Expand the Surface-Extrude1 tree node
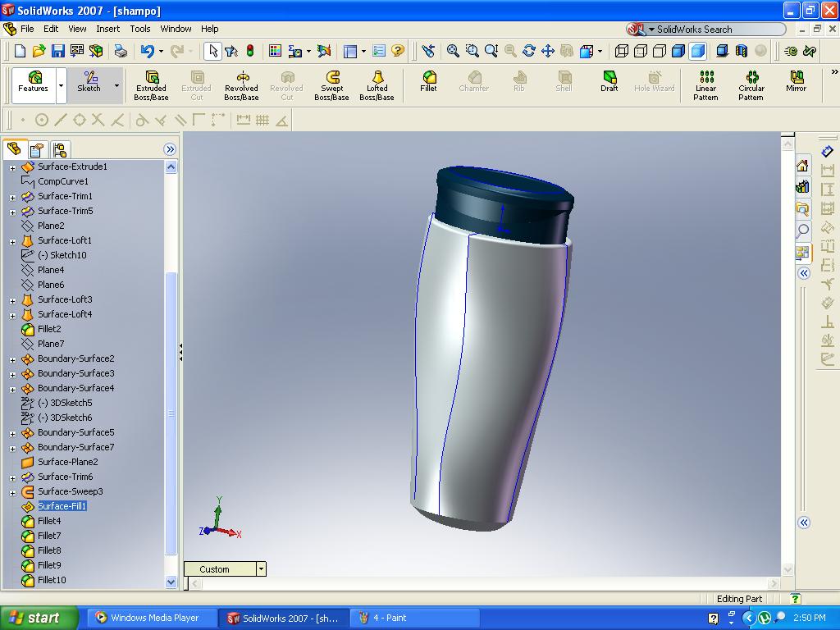 tap(12, 167)
